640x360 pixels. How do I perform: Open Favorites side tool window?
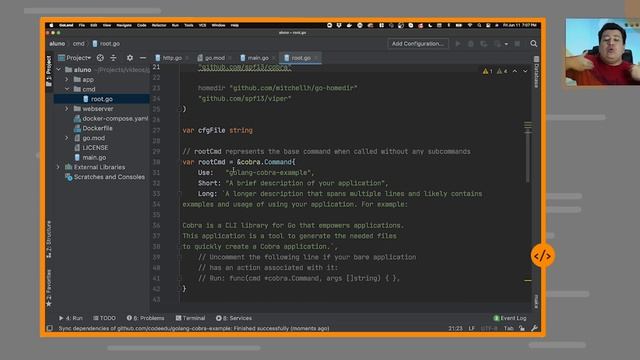point(49,288)
